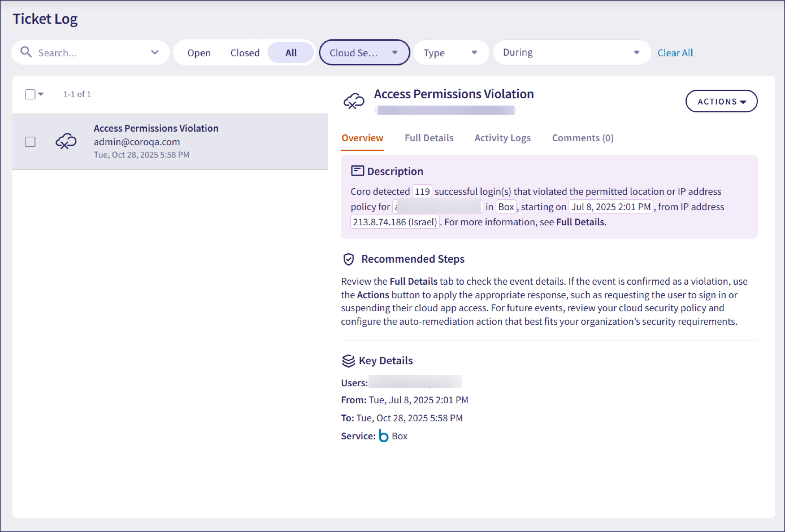This screenshot has height=532, width=785.
Task: Click the Recommended Steps shield icon
Action: (348, 259)
